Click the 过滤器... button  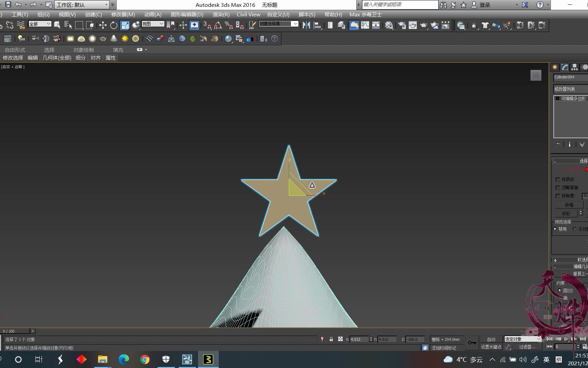(528, 347)
